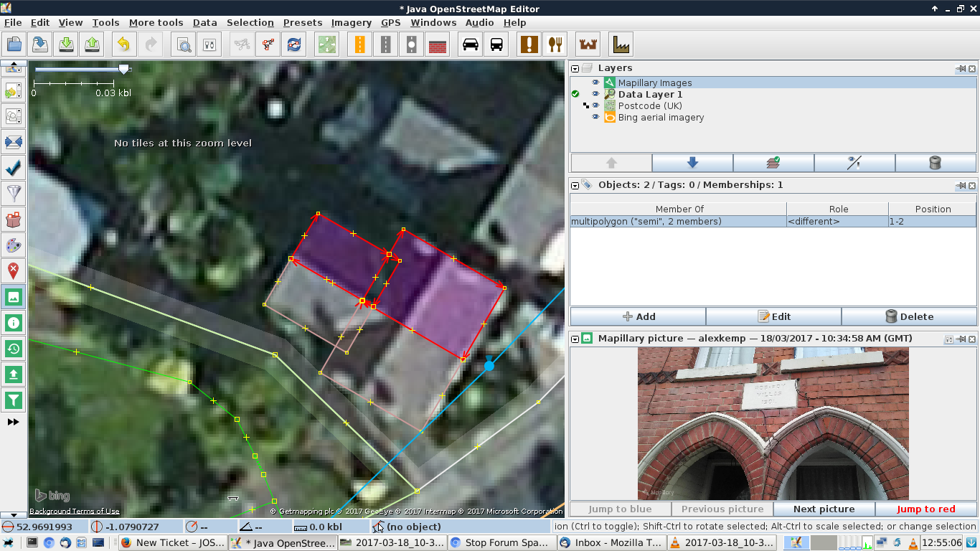This screenshot has width=980, height=551.
Task: Hide the Bing aerial imagery layer
Action: tap(595, 118)
